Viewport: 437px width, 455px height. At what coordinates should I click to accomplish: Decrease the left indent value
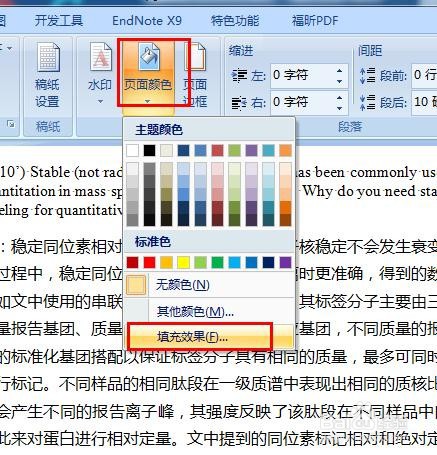pos(340,81)
